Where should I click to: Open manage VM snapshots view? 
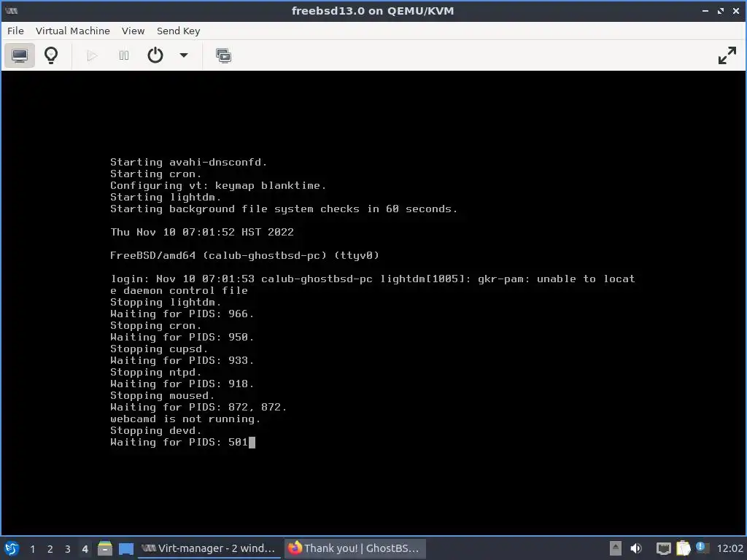coord(223,55)
